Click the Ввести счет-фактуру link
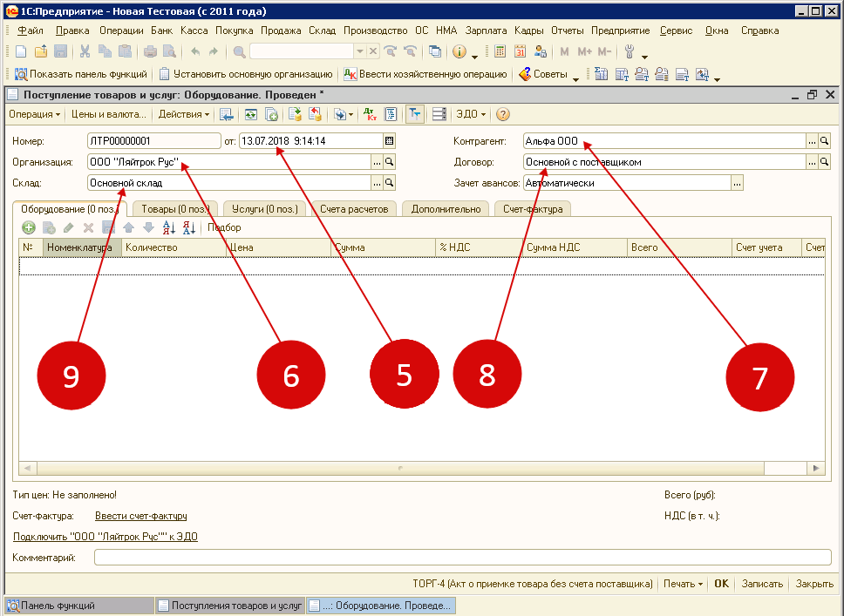 140,516
